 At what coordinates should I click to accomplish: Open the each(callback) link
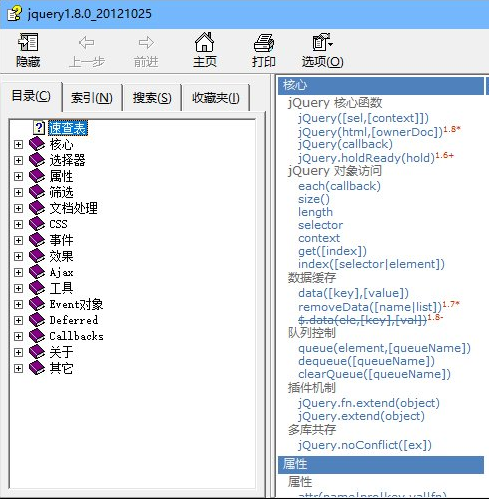pos(339,186)
